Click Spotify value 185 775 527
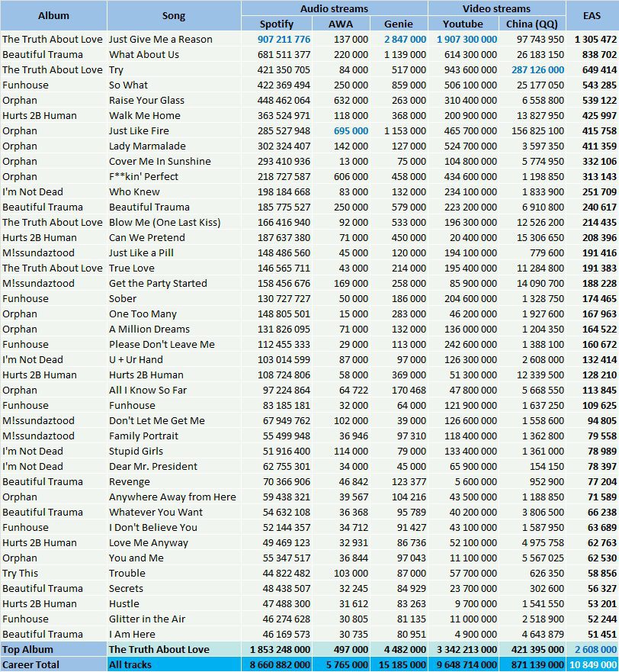The width and height of the screenshot is (619, 672). pyautogui.click(x=284, y=207)
